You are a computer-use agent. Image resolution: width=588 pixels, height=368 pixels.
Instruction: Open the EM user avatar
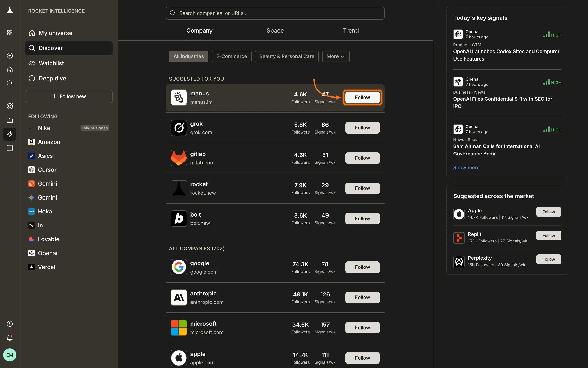point(10,355)
